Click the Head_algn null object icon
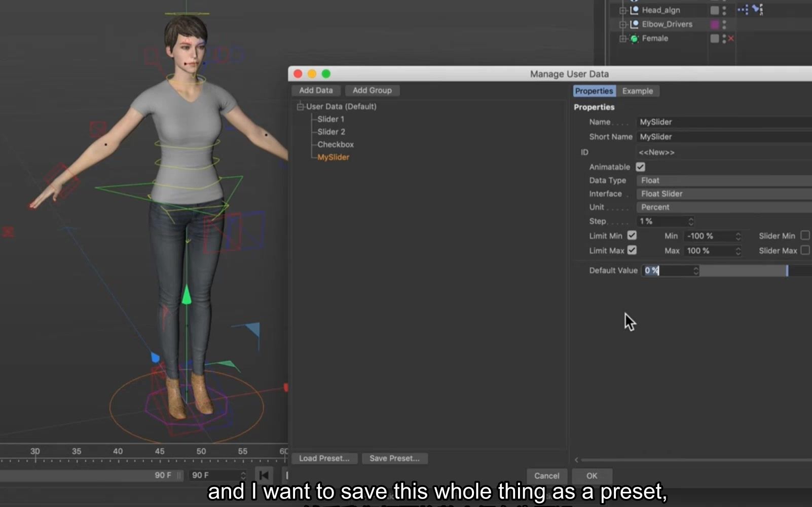The width and height of the screenshot is (812, 507). (x=636, y=10)
